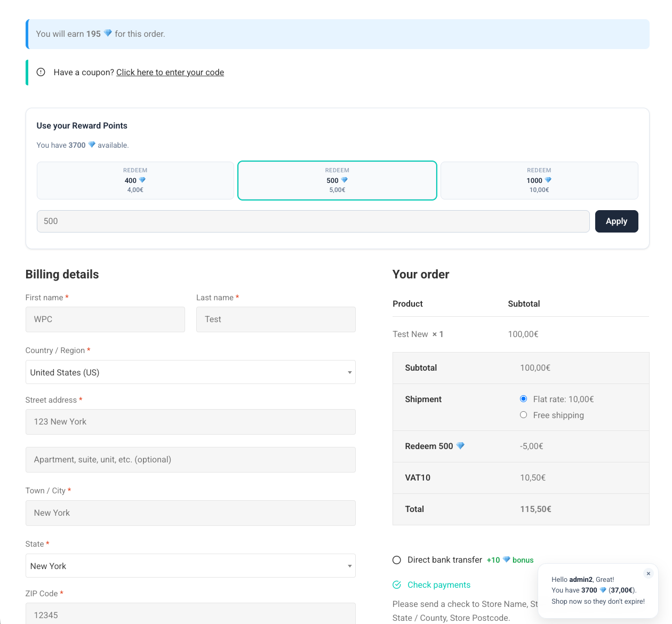Select Direct bank transfer payment method
This screenshot has height=624, width=672.
[397, 560]
